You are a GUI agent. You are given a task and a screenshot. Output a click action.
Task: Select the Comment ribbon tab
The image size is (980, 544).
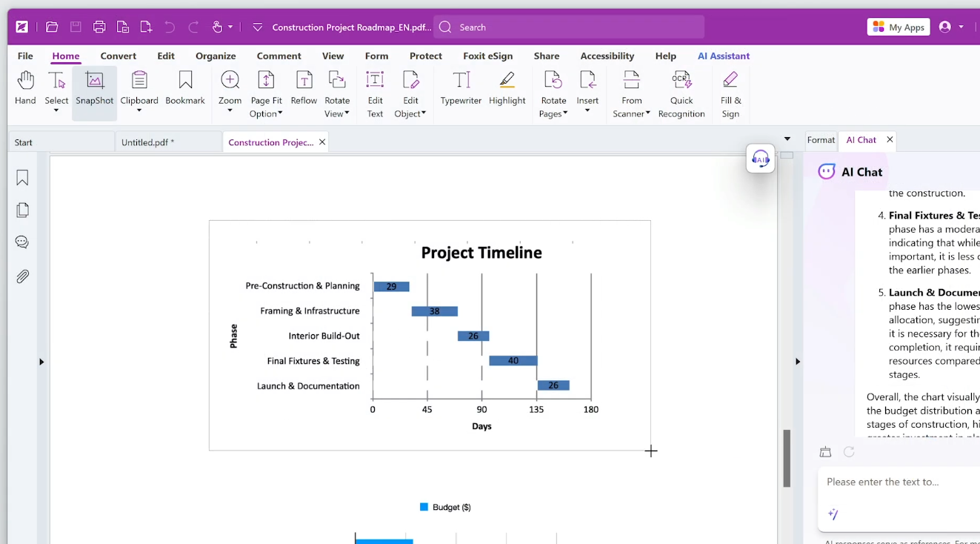click(x=279, y=56)
